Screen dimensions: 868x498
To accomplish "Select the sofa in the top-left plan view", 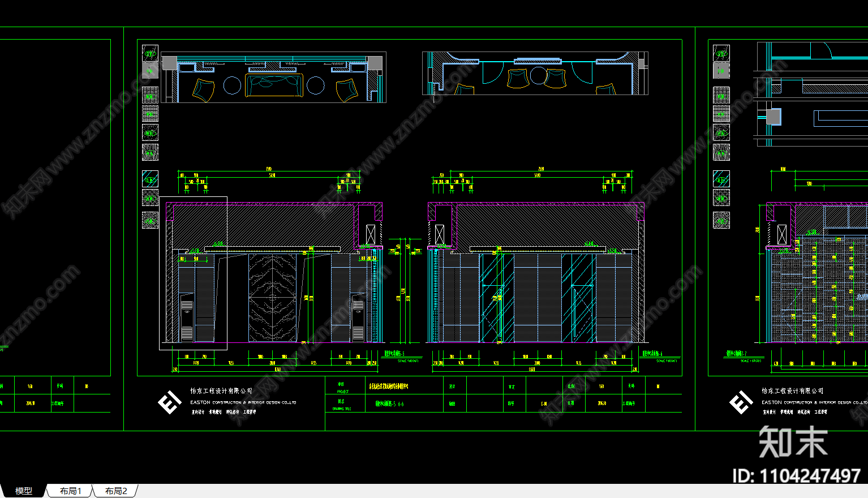I will pyautogui.click(x=274, y=85).
